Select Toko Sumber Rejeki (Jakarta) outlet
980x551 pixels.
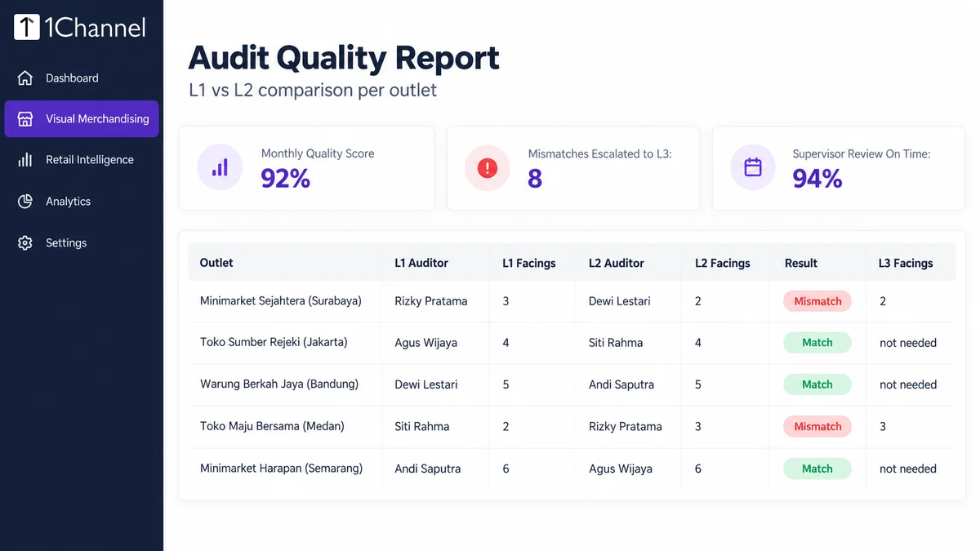click(274, 343)
